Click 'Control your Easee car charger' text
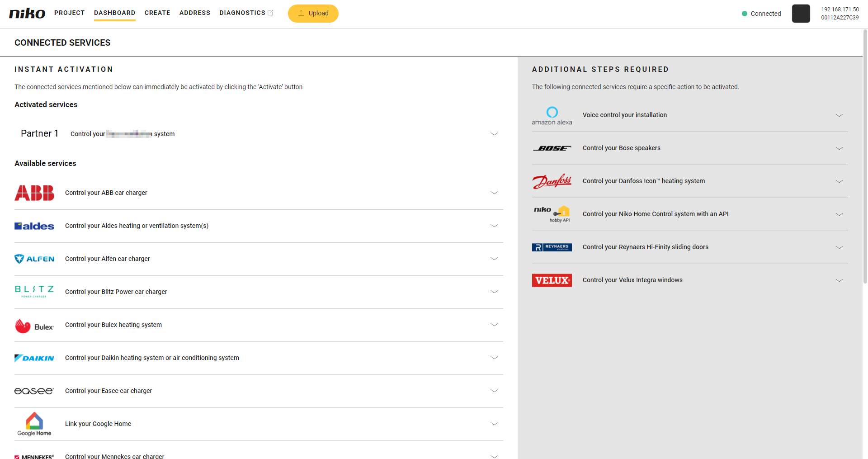This screenshot has width=868, height=459. [108, 391]
